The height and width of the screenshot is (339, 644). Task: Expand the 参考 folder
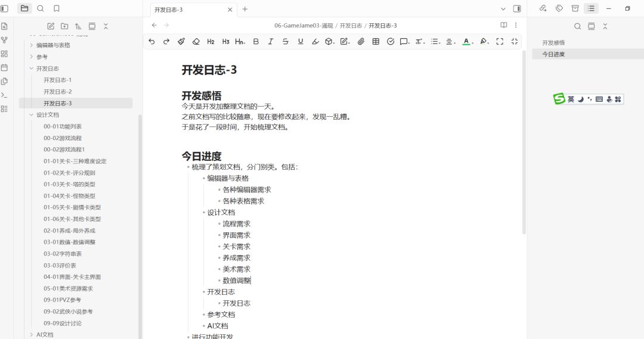coord(32,57)
